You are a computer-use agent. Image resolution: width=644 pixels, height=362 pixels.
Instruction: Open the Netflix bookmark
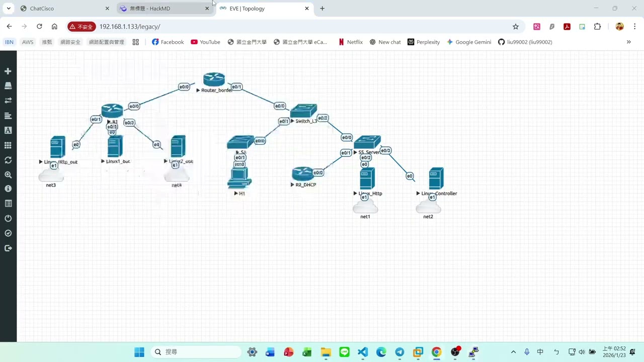pos(351,42)
